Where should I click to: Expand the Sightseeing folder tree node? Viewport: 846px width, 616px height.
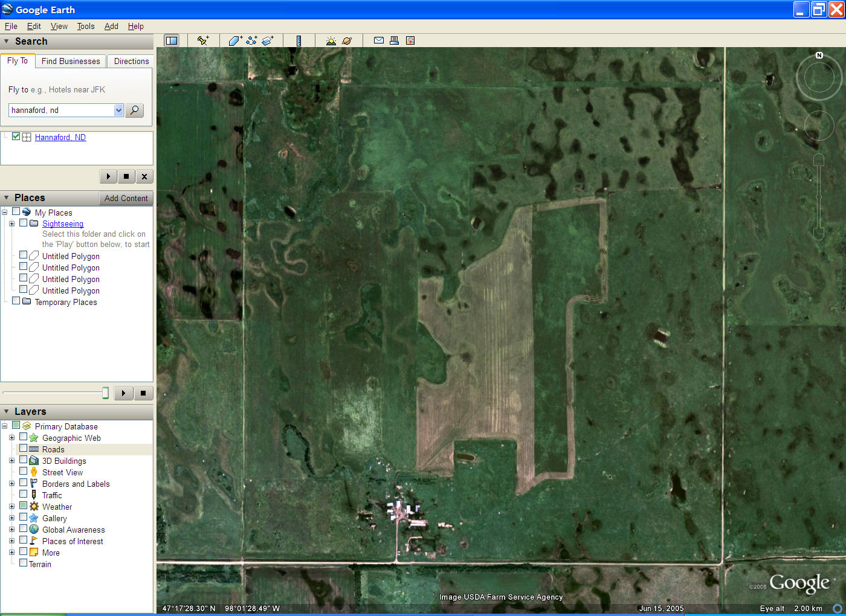point(11,223)
